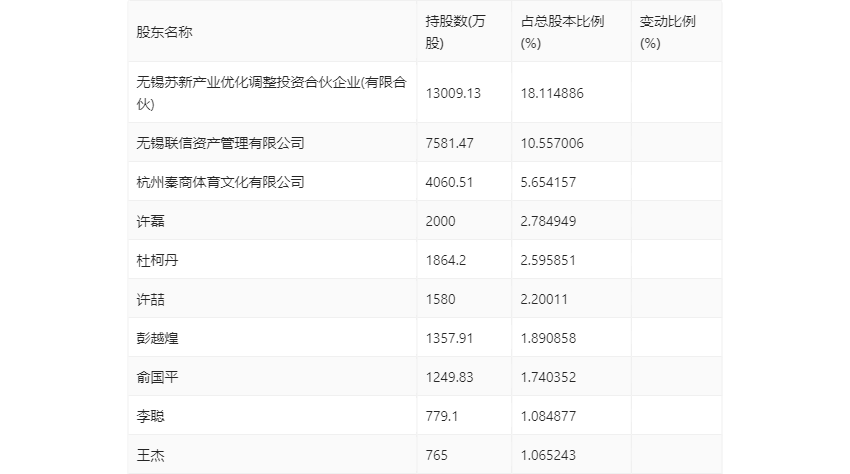The width and height of the screenshot is (850, 474).
Task: Select the percentage 1.890858
Action: point(548,338)
